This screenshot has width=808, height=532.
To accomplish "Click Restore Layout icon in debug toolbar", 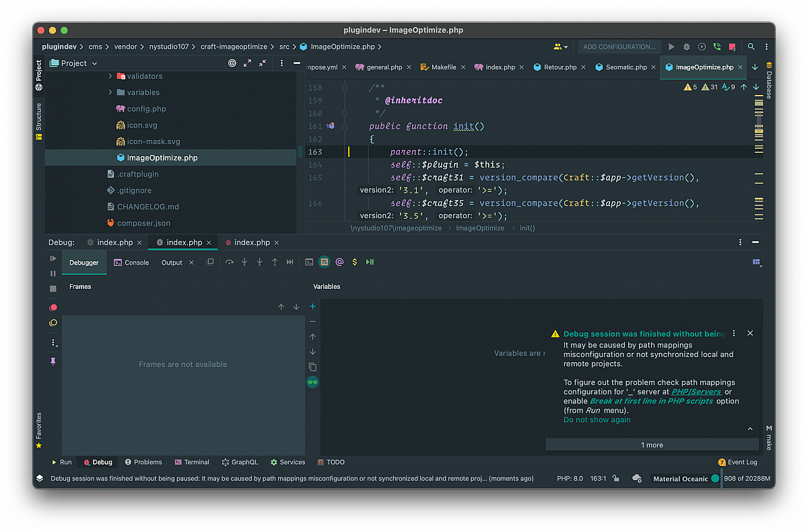I will coord(209,262).
